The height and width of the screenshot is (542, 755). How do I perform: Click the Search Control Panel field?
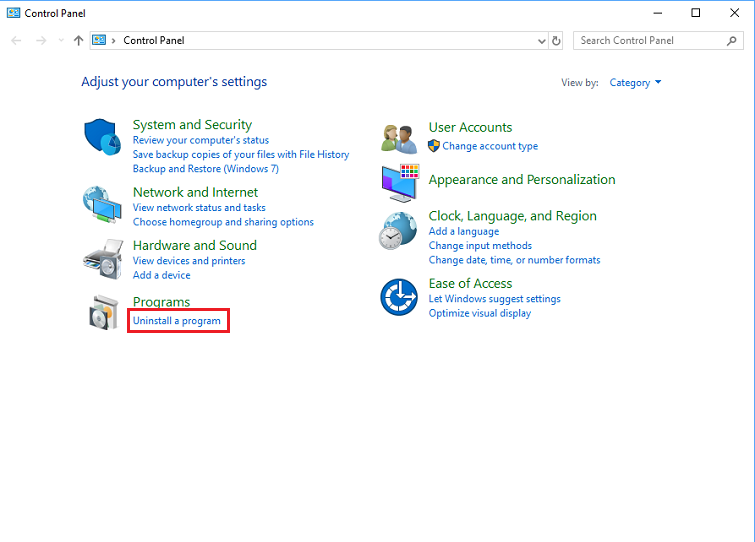point(650,41)
